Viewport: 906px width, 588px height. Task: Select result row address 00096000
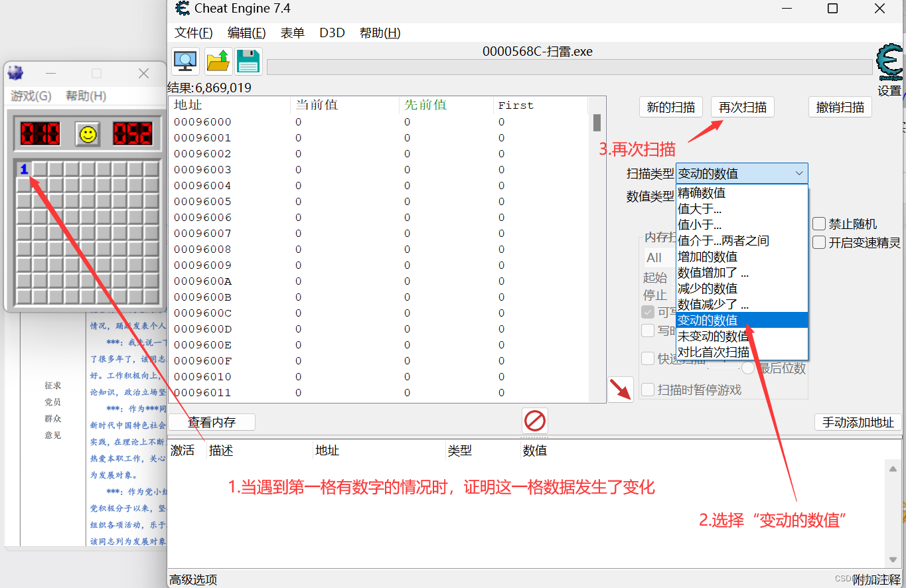point(378,122)
